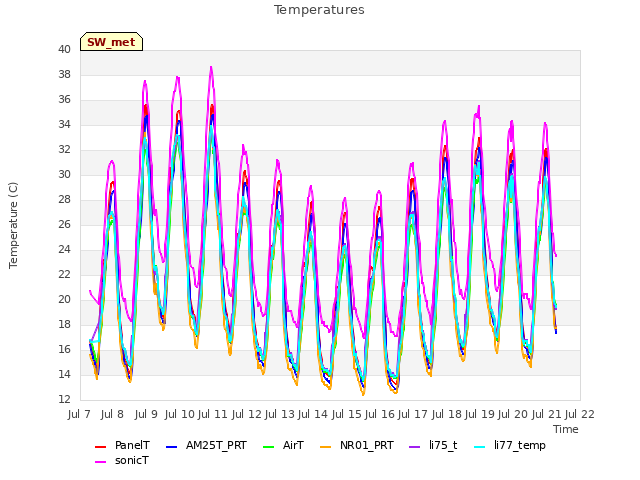Click the Jul 15 tick label

(347, 414)
